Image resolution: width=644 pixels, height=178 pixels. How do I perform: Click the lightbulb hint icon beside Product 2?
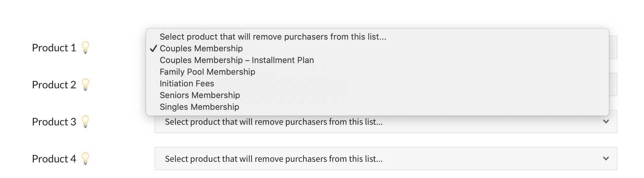pos(85,84)
